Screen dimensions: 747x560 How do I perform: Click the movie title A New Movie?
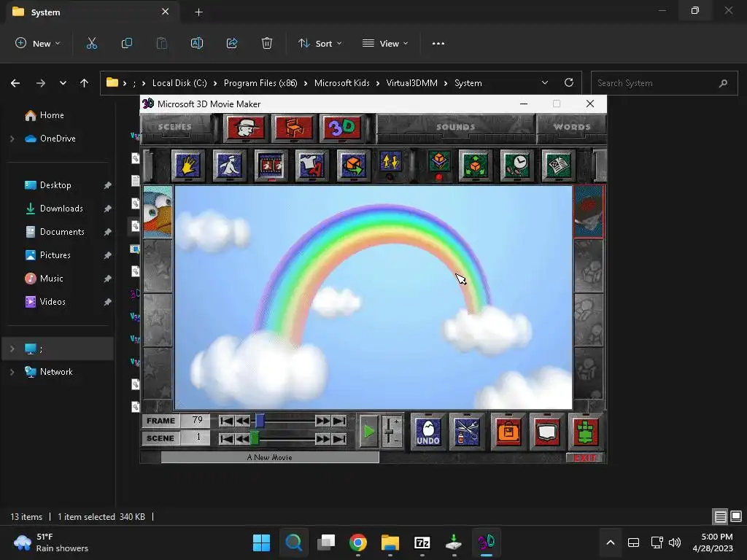(270, 458)
